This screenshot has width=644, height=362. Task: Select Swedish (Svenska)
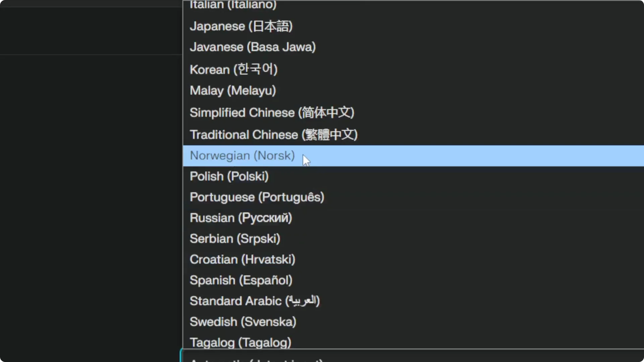(243, 321)
